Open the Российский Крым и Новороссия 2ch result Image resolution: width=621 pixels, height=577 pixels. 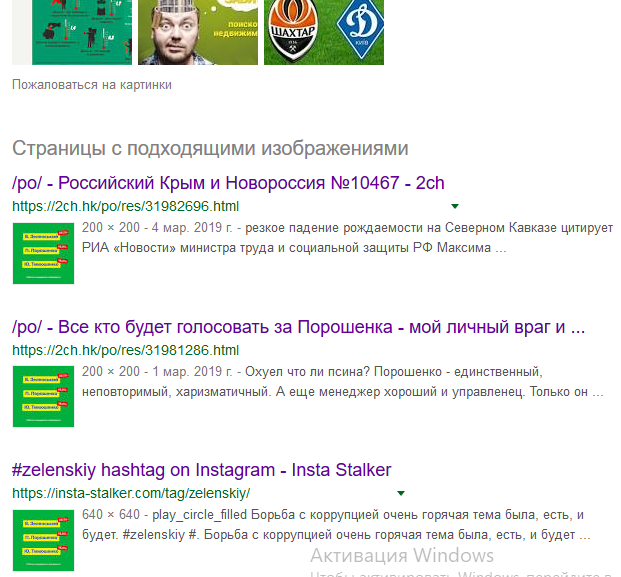pos(228,183)
